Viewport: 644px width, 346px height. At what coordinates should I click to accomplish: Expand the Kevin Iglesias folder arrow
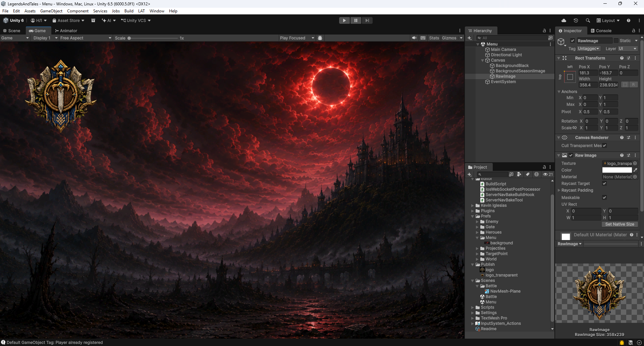pos(473,206)
